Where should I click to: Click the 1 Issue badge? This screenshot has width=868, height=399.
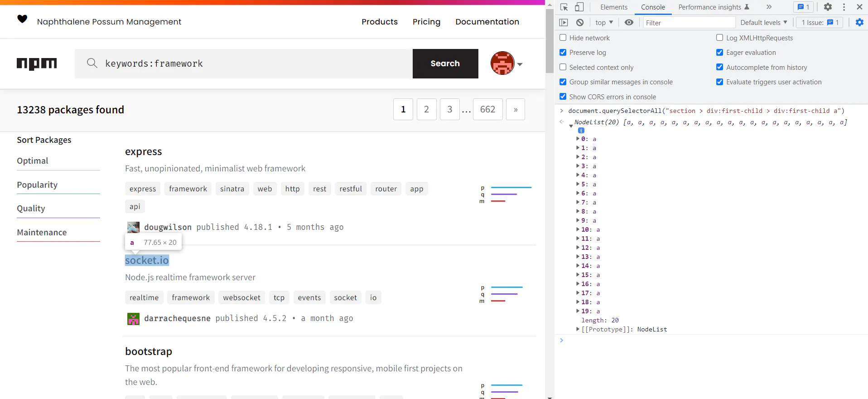click(x=820, y=22)
